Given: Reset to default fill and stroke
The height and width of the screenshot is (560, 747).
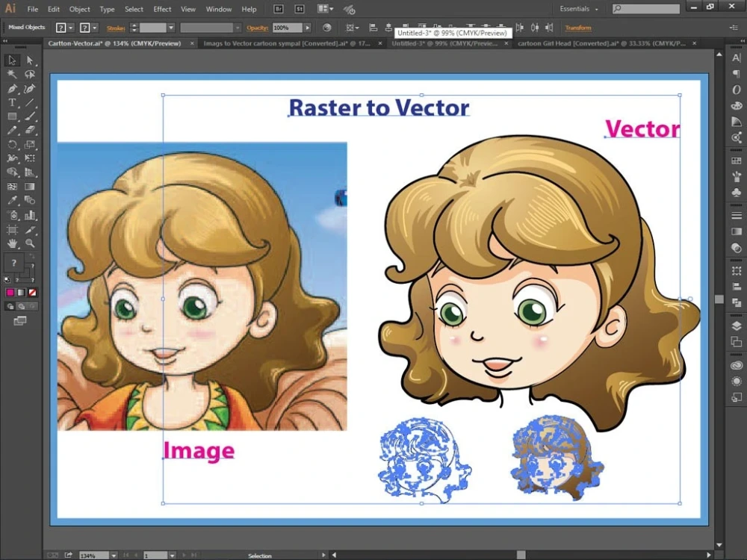Looking at the screenshot, I should click(x=7, y=280).
